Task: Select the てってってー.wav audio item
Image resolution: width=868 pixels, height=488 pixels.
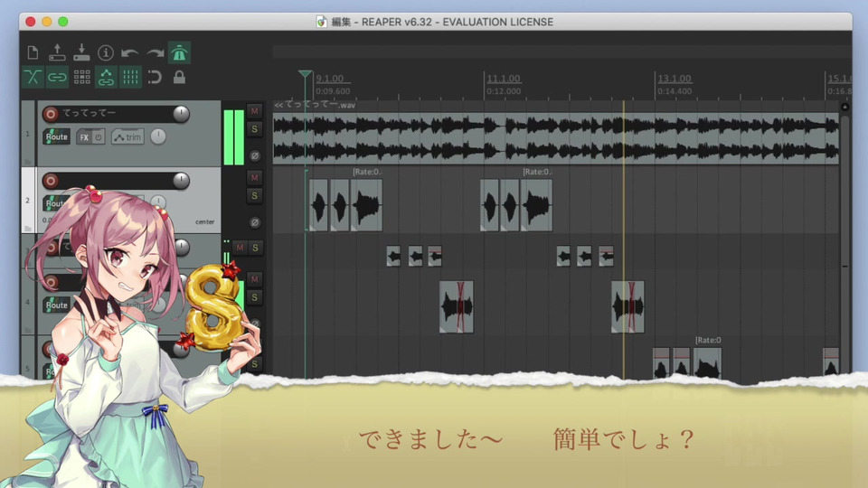Action: point(556,137)
